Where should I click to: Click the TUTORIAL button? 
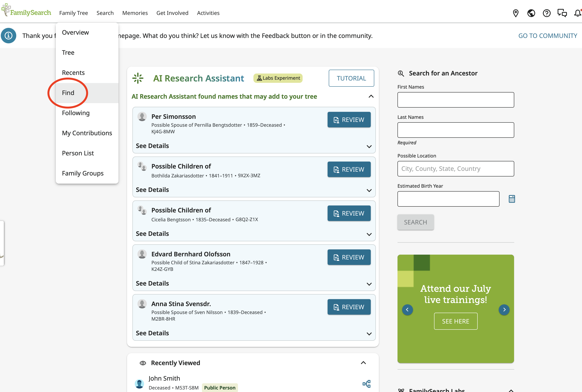click(x=351, y=78)
